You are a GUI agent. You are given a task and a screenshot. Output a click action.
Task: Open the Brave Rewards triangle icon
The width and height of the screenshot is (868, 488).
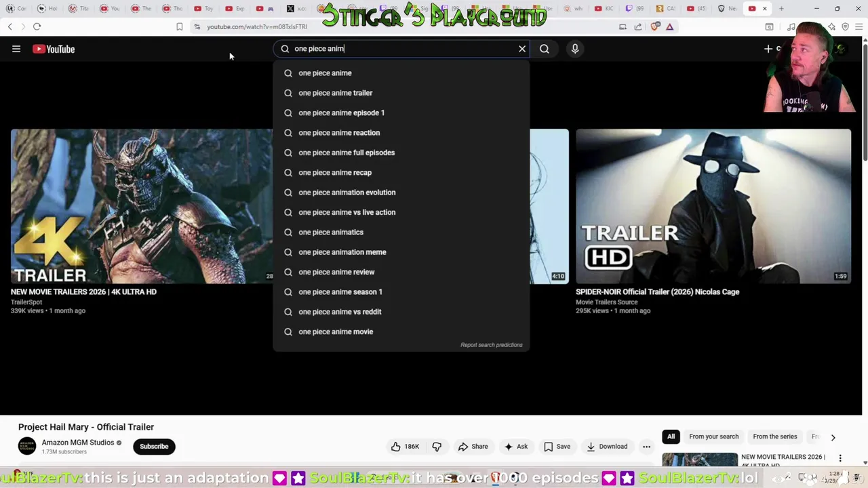coord(670,26)
